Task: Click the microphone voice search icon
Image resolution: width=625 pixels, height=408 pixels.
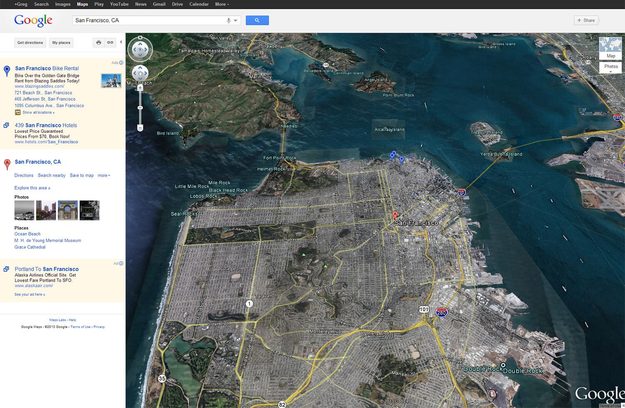Action: pos(228,20)
